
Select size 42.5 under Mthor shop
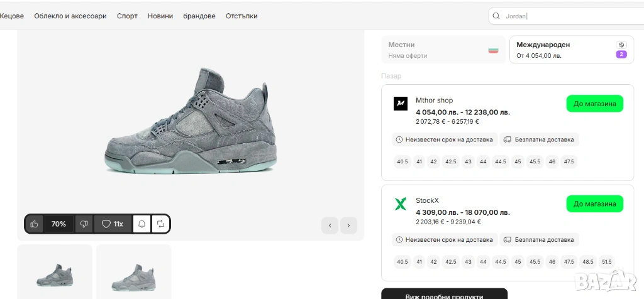click(x=450, y=162)
